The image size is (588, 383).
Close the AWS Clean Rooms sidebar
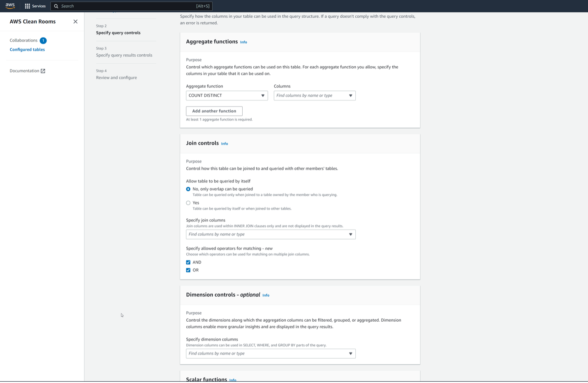click(75, 21)
